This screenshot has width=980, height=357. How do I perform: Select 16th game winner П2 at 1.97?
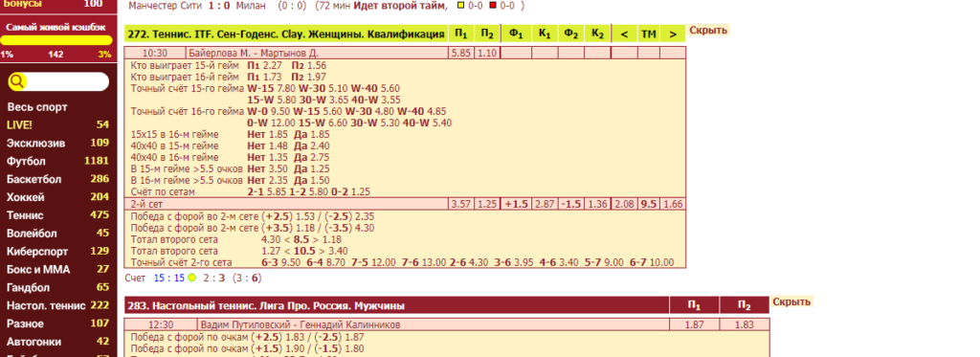tap(317, 77)
